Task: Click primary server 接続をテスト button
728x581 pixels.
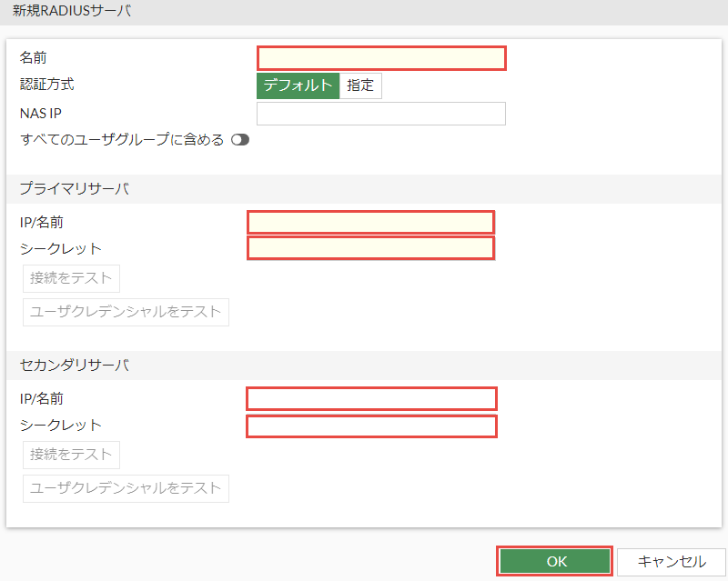Action: [x=71, y=277]
